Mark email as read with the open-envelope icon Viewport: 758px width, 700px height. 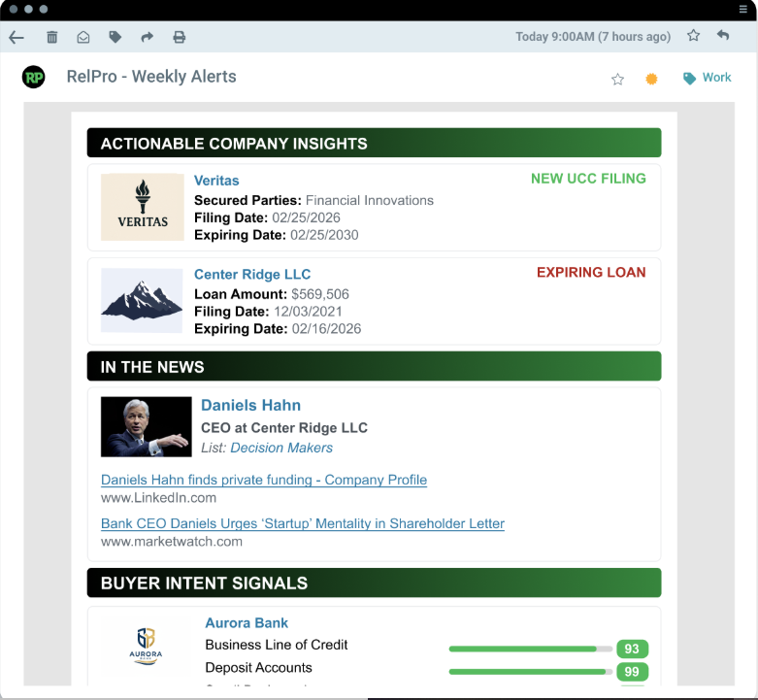tap(83, 37)
